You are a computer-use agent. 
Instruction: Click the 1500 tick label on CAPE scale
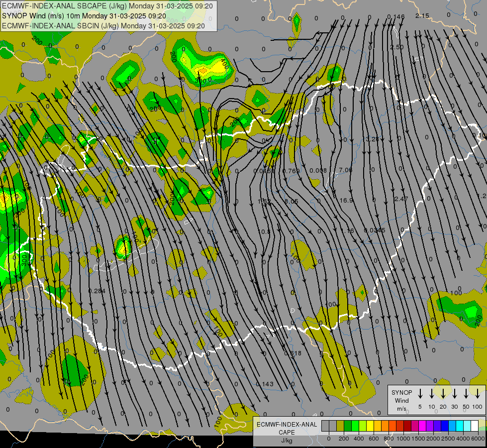point(418,439)
